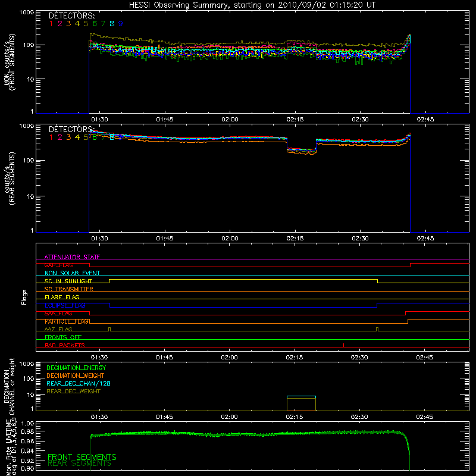The image size is (476, 476).
Task: Click the ECLIPSE_FLAG label
Action: tap(65, 305)
